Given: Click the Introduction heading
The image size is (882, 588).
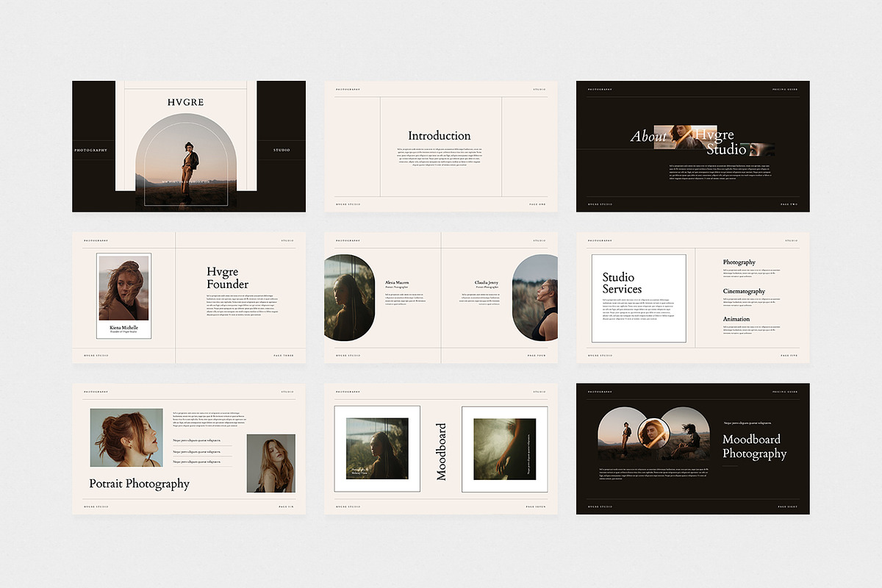Looking at the screenshot, I should point(440,136).
